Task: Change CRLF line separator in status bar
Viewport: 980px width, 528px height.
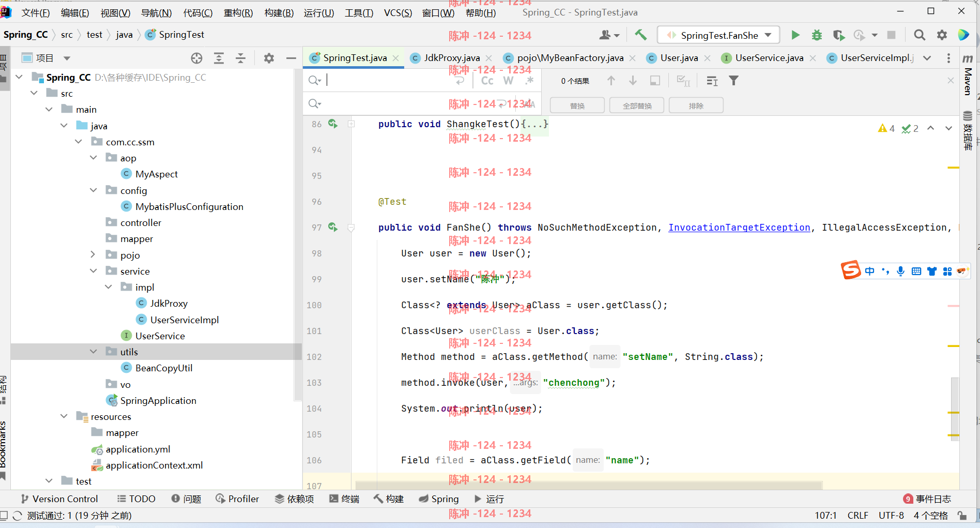Action: pyautogui.click(x=858, y=515)
